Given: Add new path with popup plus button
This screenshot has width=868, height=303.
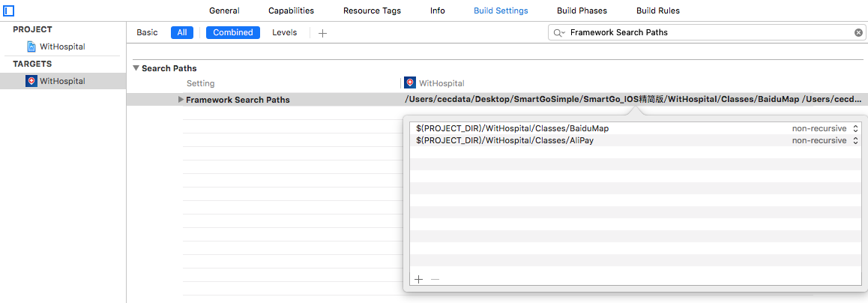Looking at the screenshot, I should pos(418,279).
